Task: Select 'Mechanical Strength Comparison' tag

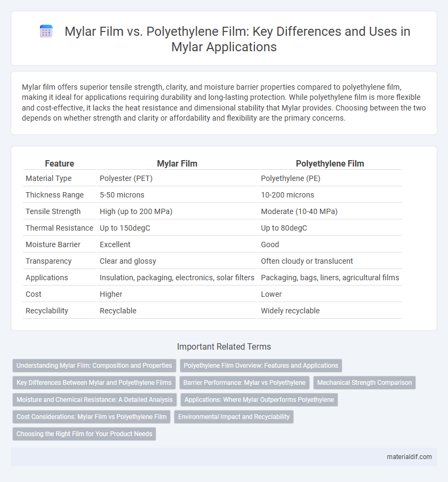Action: click(364, 383)
